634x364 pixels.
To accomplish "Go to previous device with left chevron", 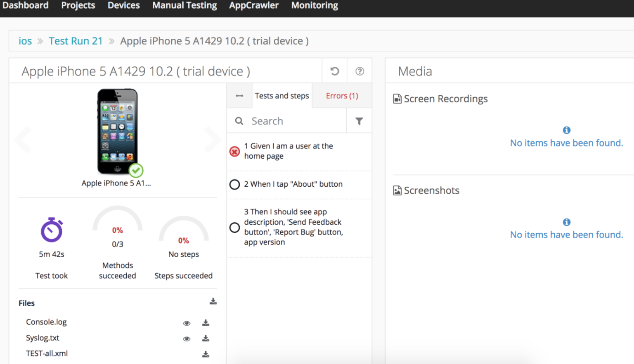I will (x=23, y=139).
